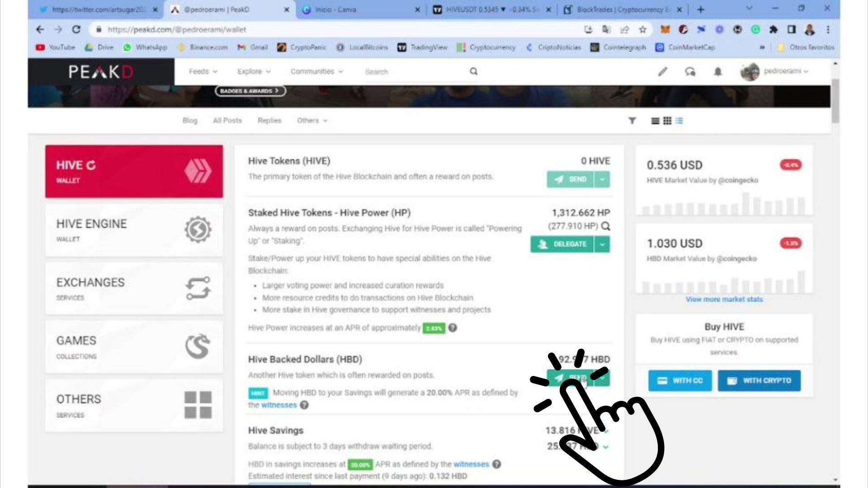This screenshot has width=868, height=488.
Task: Switch to list layout view icon
Action: coord(655,121)
